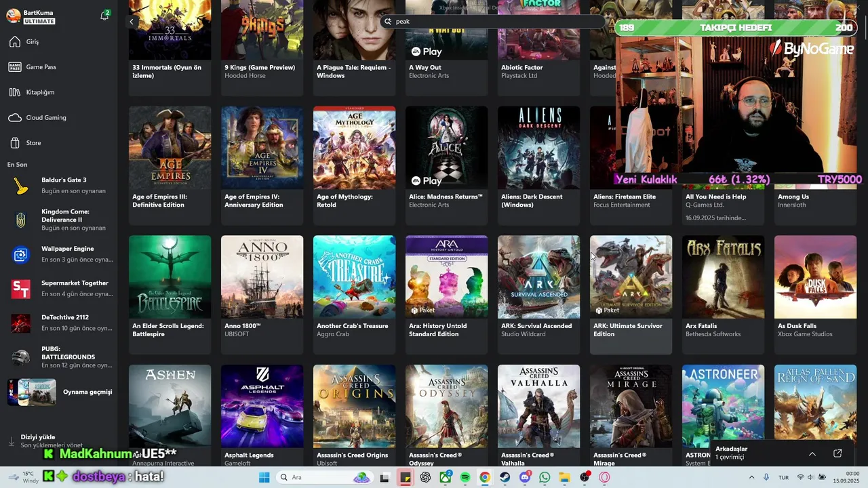Open the 33 Immortals game card
Image resolution: width=868 pixels, height=488 pixels.
[170, 47]
